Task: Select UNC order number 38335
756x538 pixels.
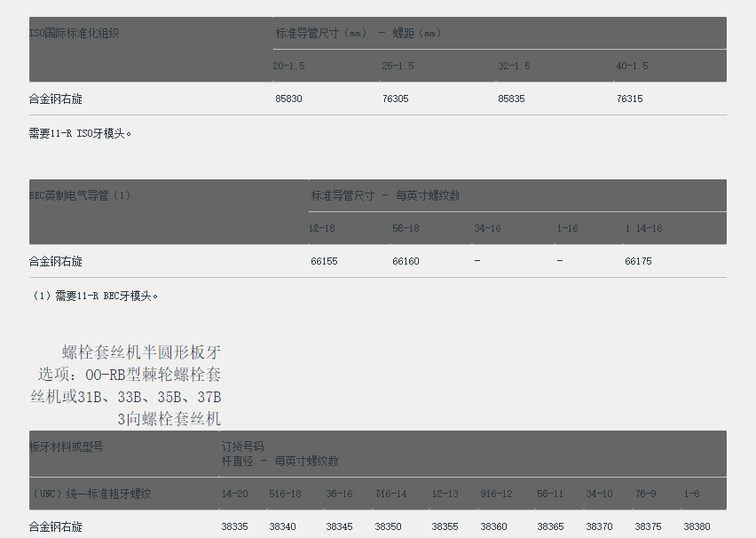Action: pyautogui.click(x=234, y=526)
